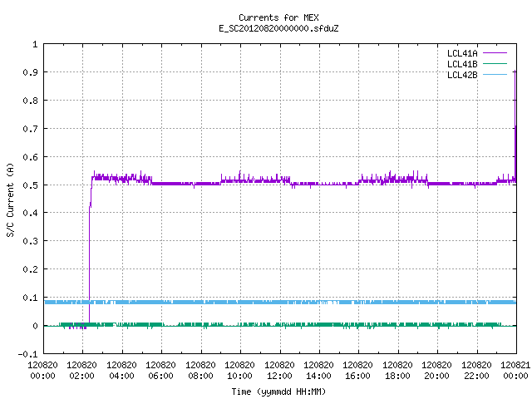Click the x-axis label 'Time (yymmdd HH:MM)'

coord(278,392)
